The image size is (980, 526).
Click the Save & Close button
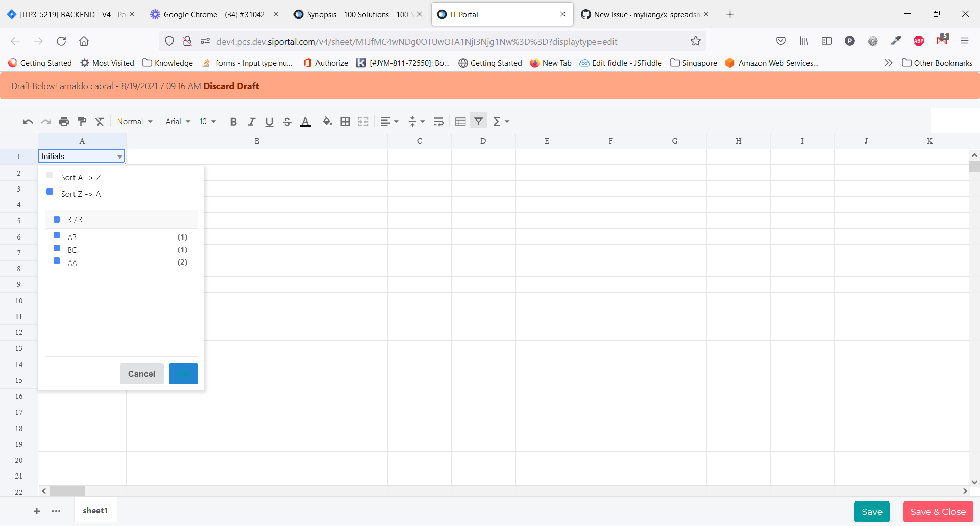click(938, 511)
